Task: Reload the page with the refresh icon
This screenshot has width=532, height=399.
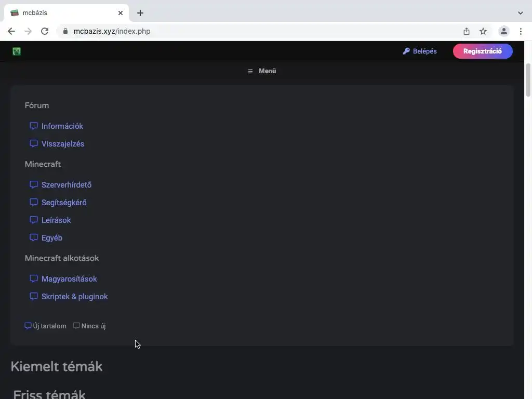Action: [45, 31]
